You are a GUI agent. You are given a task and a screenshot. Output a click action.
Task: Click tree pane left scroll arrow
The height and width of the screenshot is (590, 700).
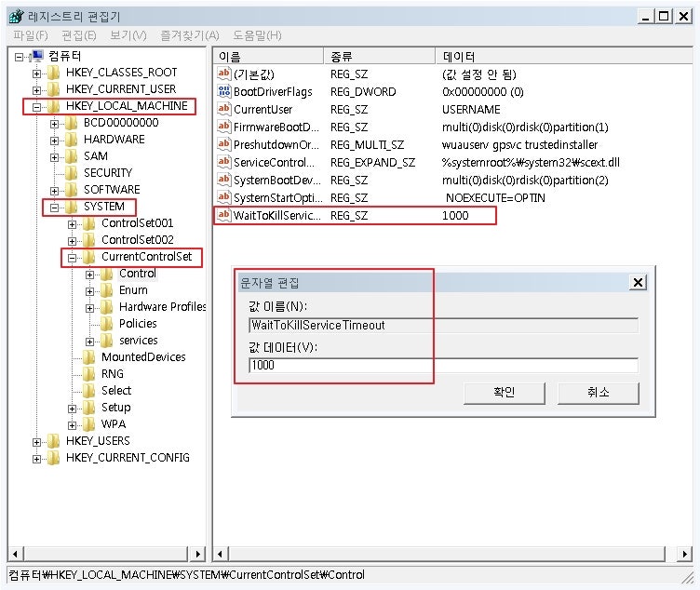pos(16,554)
